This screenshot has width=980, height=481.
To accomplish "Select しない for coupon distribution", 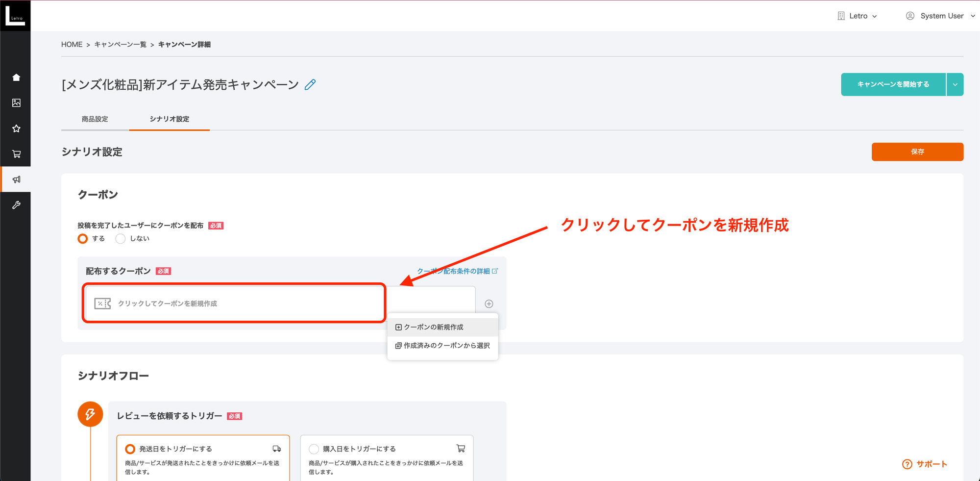I will click(x=120, y=239).
